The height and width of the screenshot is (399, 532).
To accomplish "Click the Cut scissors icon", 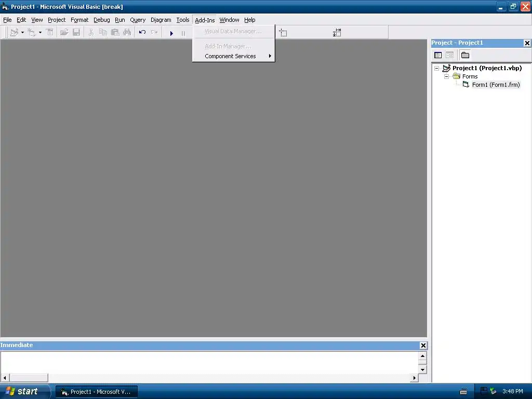I will (x=91, y=33).
